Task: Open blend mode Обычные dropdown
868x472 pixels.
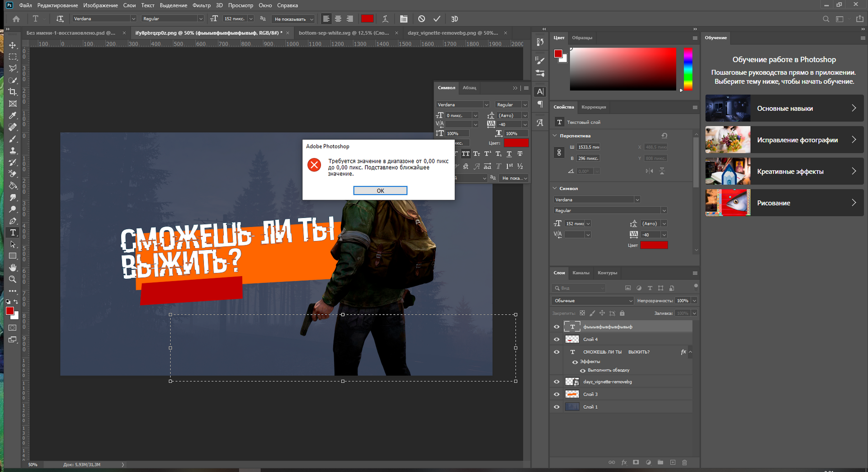Action: pos(593,301)
